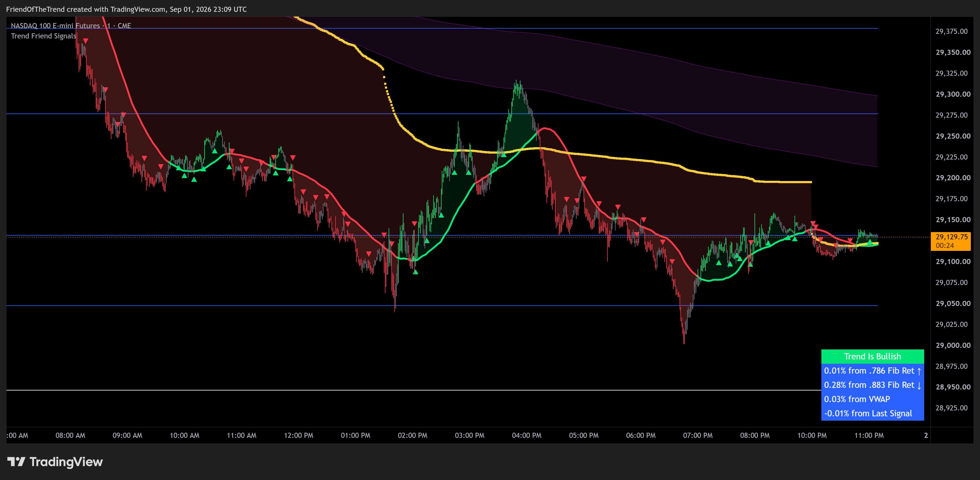This screenshot has width=980, height=480.
Task: Click the 11:00 PM time axis label
Action: [x=869, y=435]
